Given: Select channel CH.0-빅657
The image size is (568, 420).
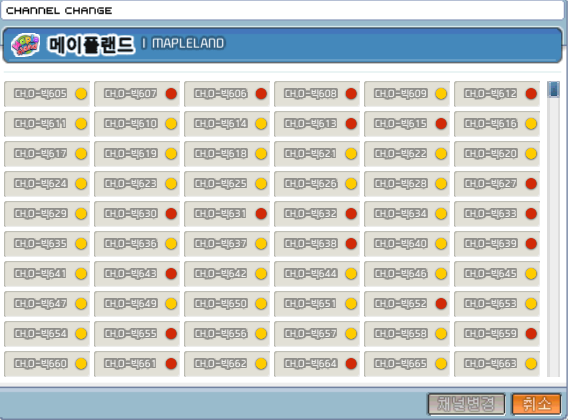Looking at the screenshot, I should click(x=317, y=334).
